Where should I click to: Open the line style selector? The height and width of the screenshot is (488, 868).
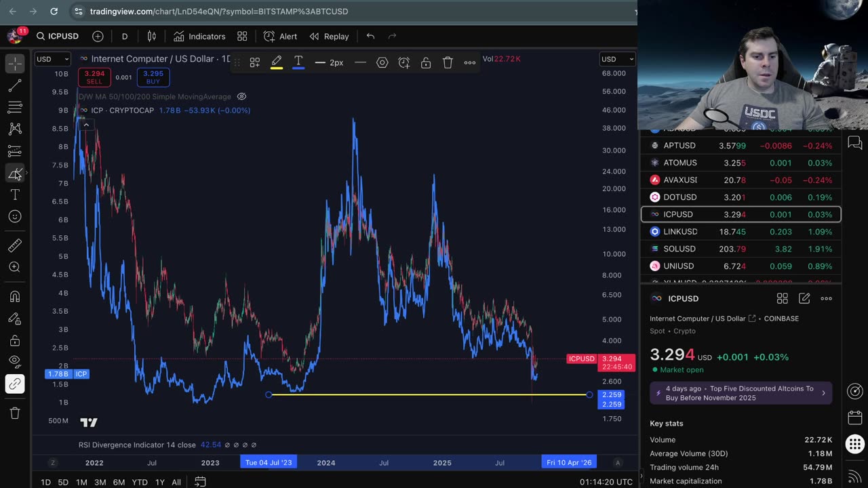(x=361, y=62)
